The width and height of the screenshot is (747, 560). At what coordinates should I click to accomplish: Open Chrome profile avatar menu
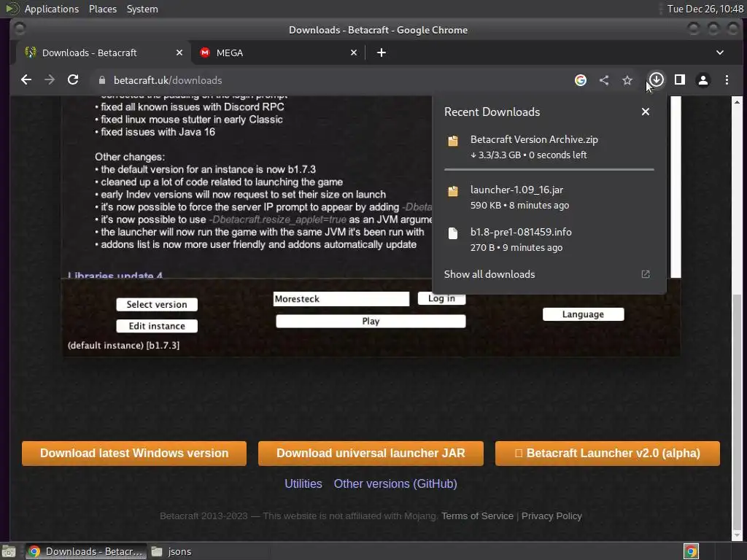703,80
